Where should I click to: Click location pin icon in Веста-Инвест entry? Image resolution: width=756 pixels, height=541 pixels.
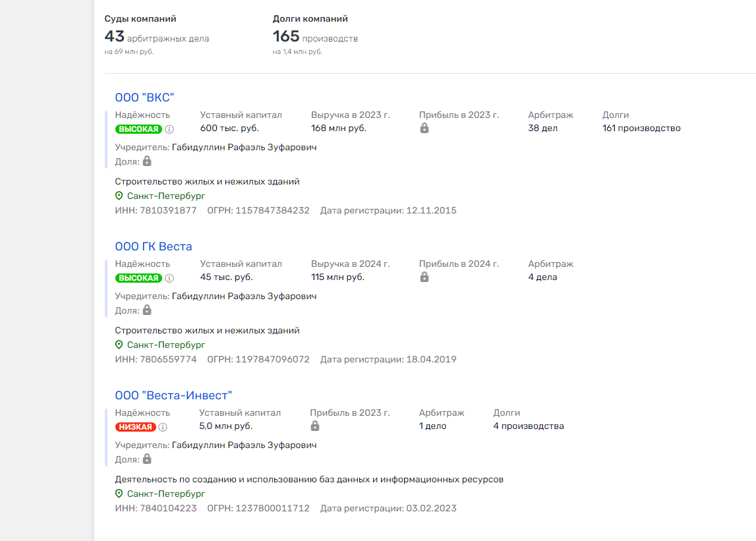(x=119, y=494)
